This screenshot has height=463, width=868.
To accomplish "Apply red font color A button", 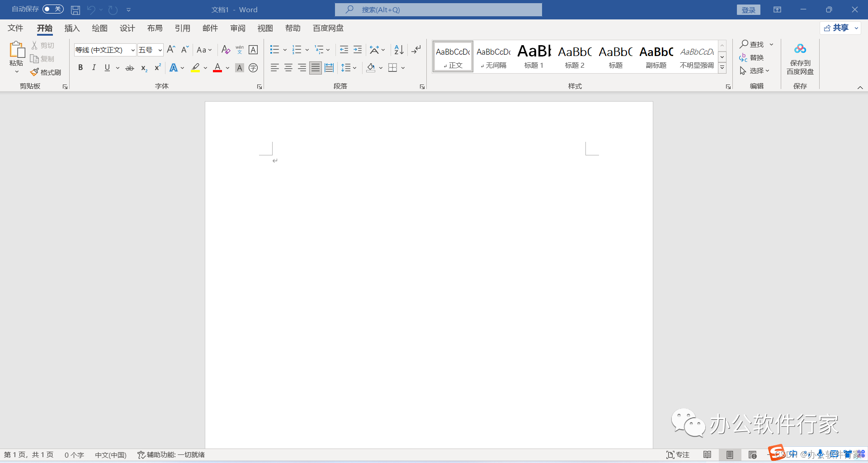I will pos(217,68).
